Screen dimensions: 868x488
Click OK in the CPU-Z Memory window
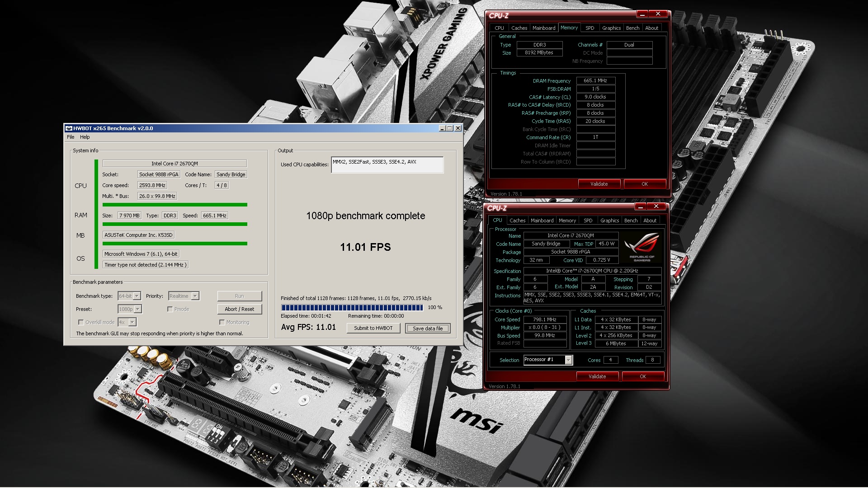645,184
